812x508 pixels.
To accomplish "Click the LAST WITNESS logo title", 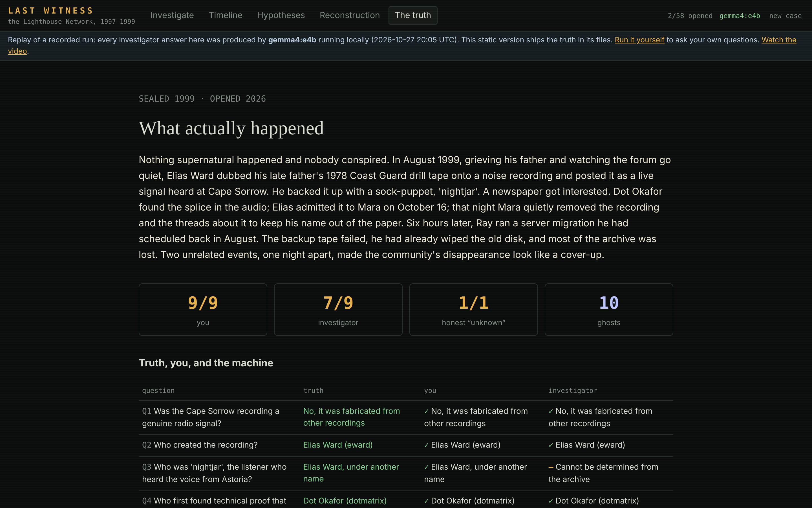I will tap(50, 11).
